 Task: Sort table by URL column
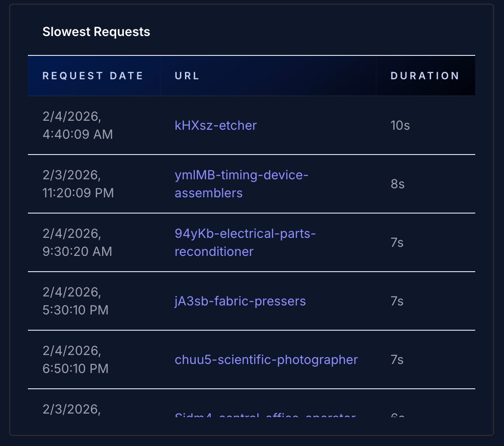pyautogui.click(x=187, y=76)
